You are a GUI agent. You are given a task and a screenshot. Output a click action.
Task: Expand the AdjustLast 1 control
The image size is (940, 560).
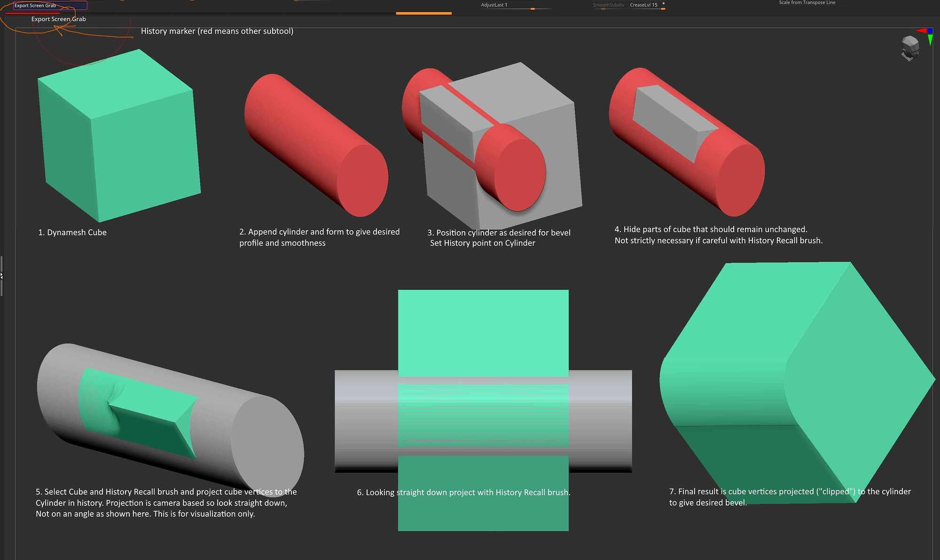[494, 5]
